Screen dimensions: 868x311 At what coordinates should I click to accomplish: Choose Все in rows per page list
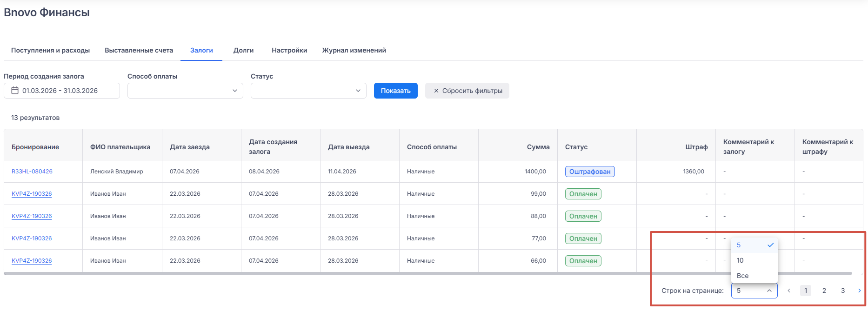coord(743,276)
